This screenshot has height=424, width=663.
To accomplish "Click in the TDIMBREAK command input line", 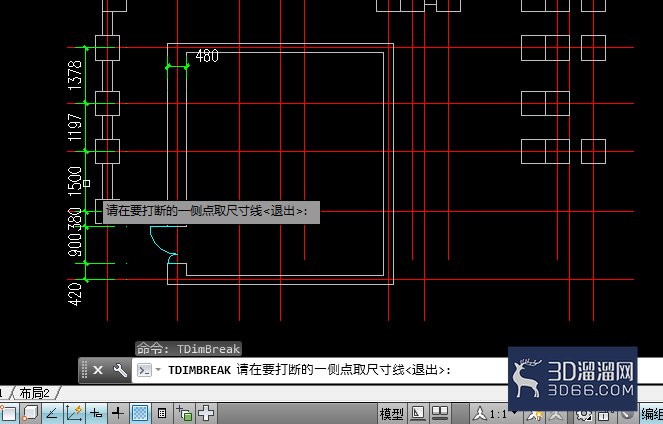I will (319, 370).
